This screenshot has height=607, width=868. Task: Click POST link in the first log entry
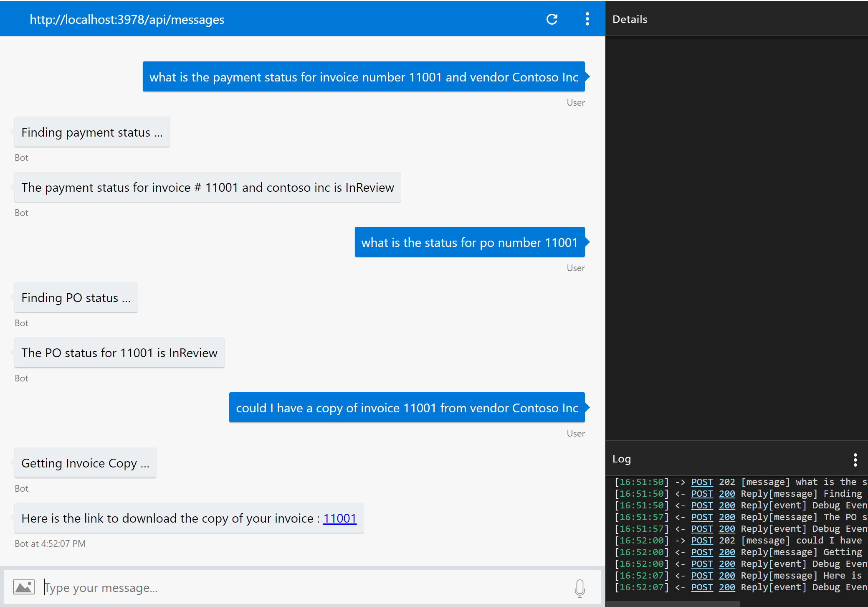(702, 482)
